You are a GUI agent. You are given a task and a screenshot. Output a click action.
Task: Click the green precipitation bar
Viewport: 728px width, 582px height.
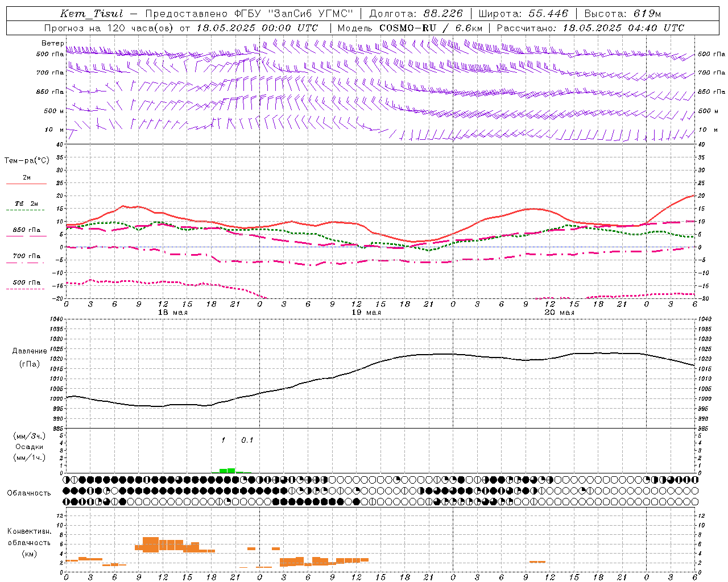pyautogui.click(x=227, y=471)
